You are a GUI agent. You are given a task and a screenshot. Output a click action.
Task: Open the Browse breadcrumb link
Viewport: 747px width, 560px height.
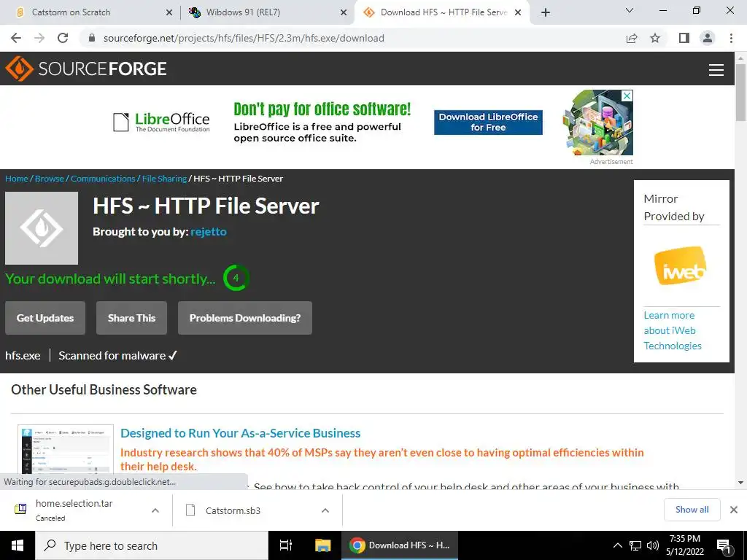50,179
